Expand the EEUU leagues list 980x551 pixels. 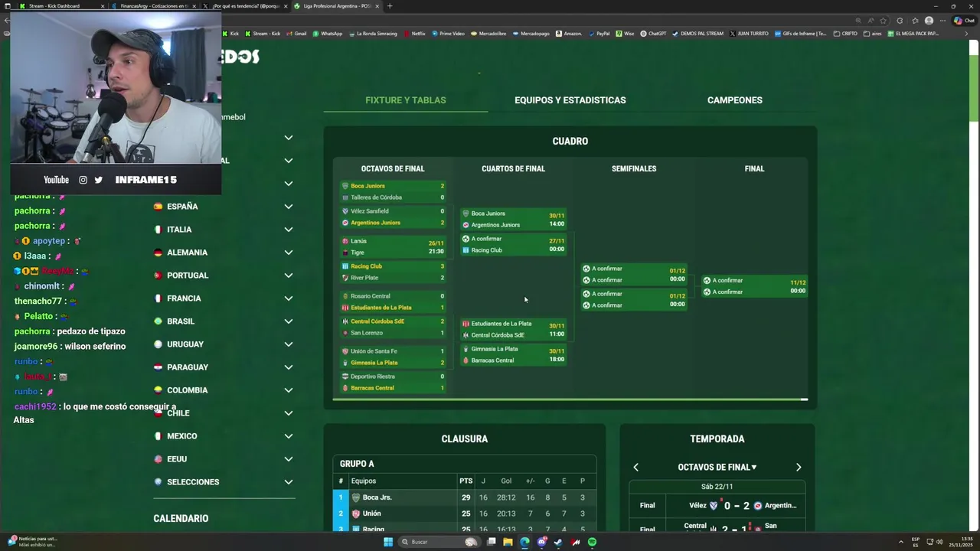tap(289, 459)
